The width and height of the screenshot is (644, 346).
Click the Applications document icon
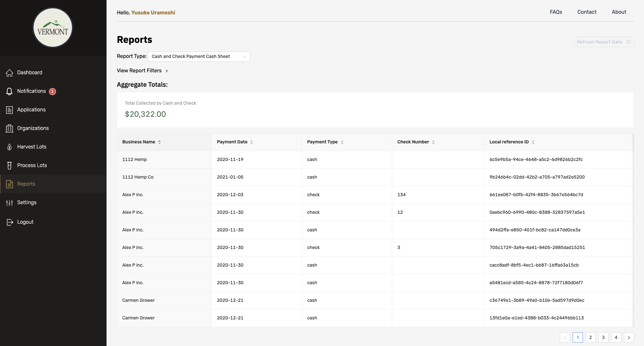pyautogui.click(x=9, y=110)
